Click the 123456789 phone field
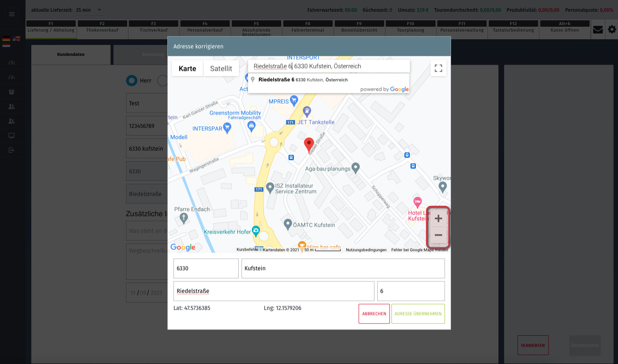 coord(147,126)
